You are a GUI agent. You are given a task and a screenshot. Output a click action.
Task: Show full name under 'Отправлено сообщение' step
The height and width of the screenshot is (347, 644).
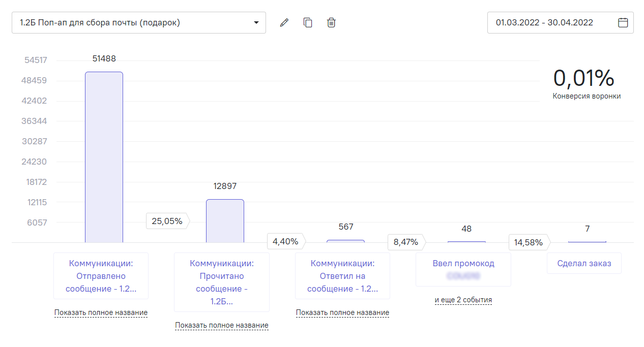point(101,312)
